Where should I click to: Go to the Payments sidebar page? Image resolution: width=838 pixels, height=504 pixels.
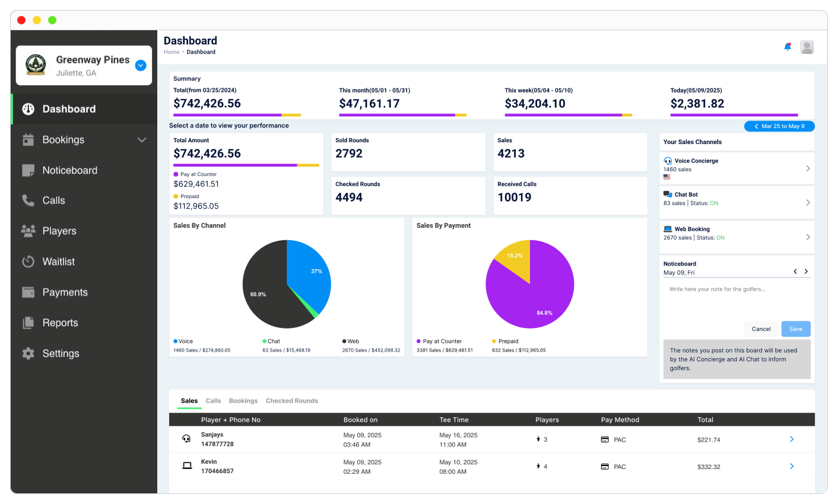click(65, 292)
